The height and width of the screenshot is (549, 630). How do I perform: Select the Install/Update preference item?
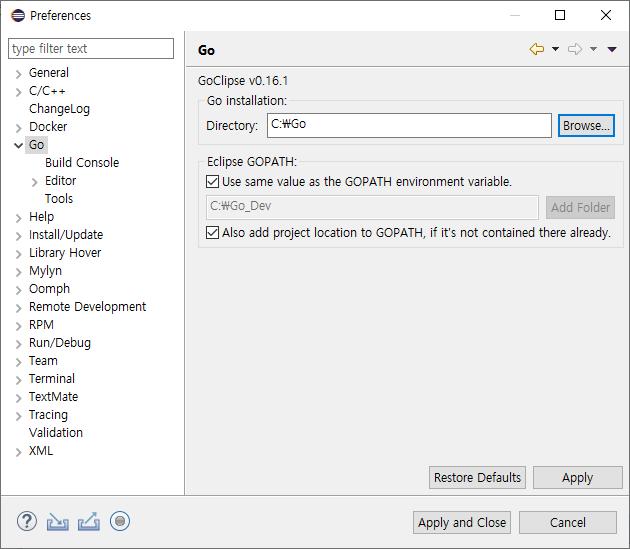pyautogui.click(x=66, y=235)
